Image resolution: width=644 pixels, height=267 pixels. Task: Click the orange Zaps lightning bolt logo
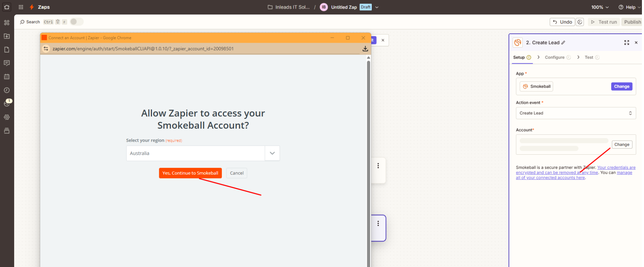(x=32, y=7)
